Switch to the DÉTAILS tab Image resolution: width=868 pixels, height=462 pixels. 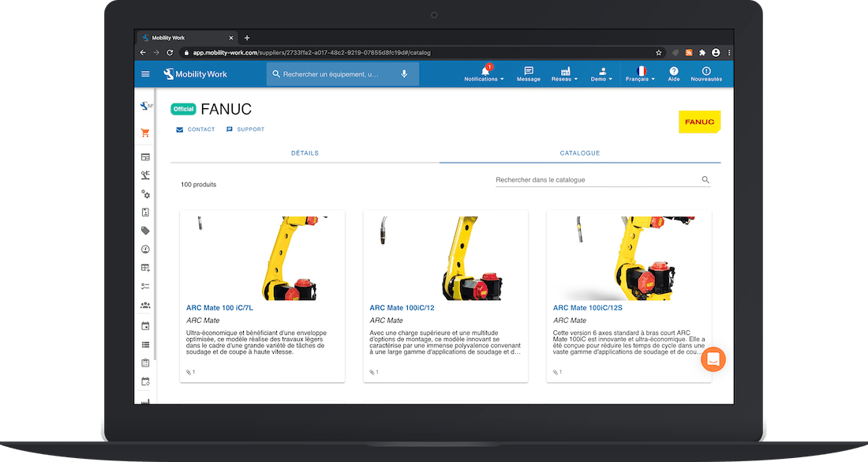[305, 153]
